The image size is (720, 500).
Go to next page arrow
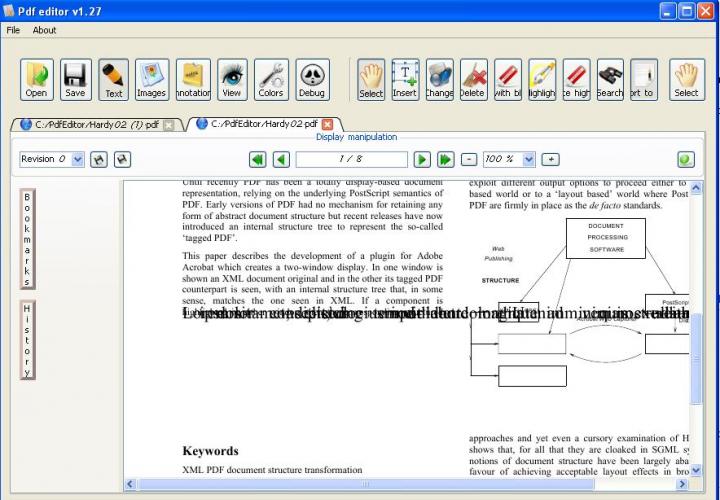pyautogui.click(x=422, y=159)
